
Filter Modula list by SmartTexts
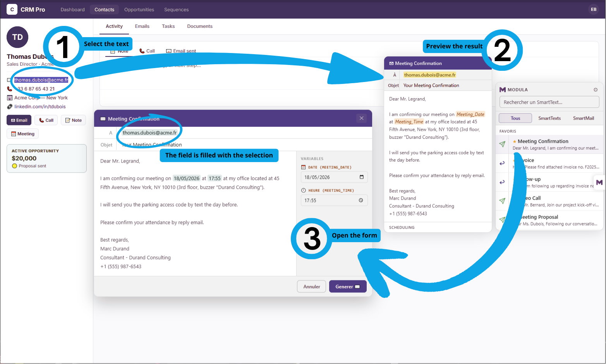(549, 118)
